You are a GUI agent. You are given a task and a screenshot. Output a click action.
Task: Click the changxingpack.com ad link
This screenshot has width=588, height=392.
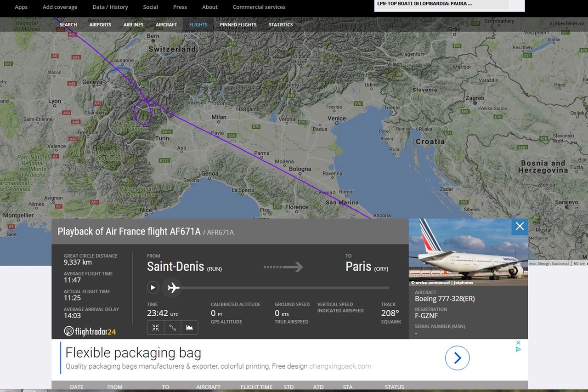coord(340,366)
